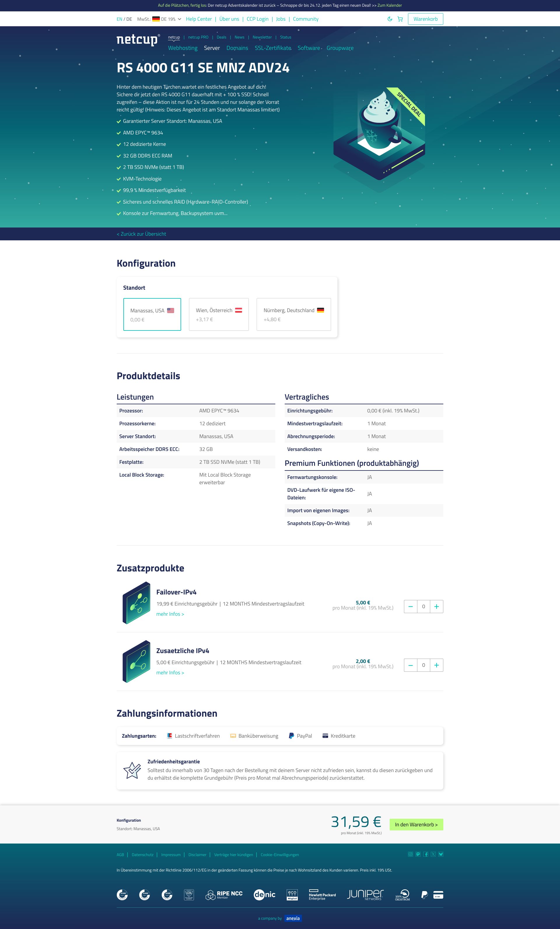
Task: Increase Zusaetzliche IPv4 quantity with plus button
Action: pyautogui.click(x=436, y=665)
